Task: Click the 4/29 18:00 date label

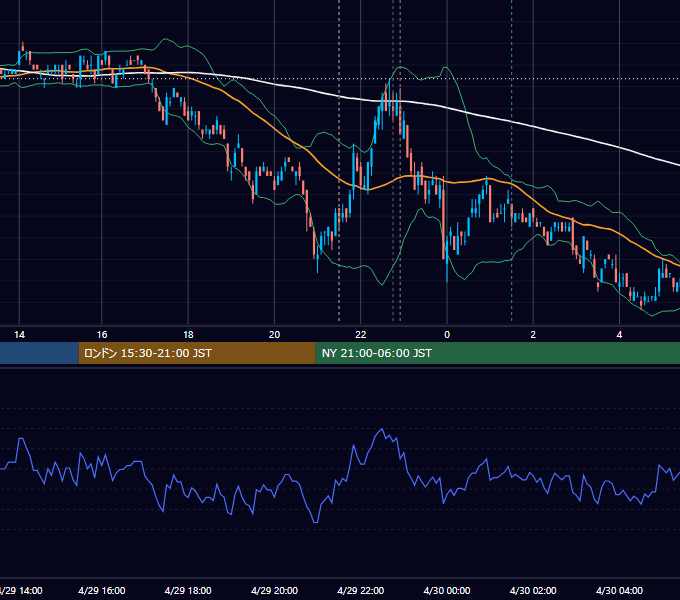Action: [x=188, y=590]
